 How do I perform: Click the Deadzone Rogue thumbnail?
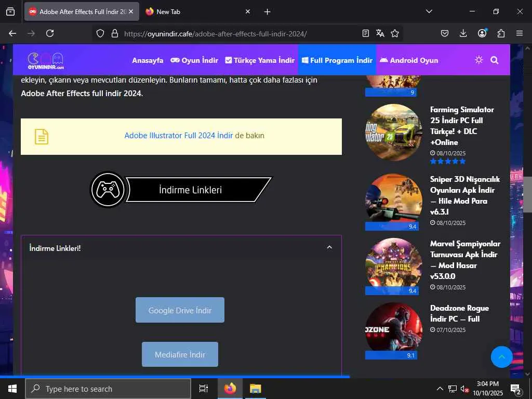coord(394,330)
